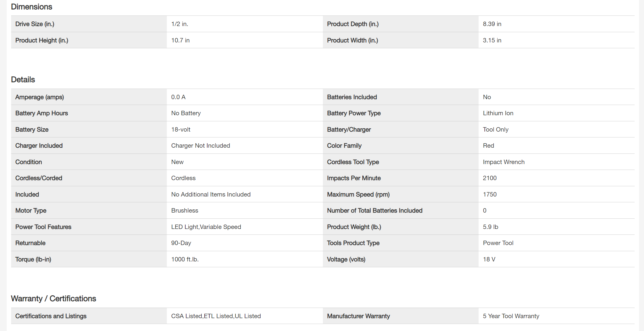This screenshot has width=644, height=331.
Task: Select the 3.15 in Product Width value
Action: 492,40
